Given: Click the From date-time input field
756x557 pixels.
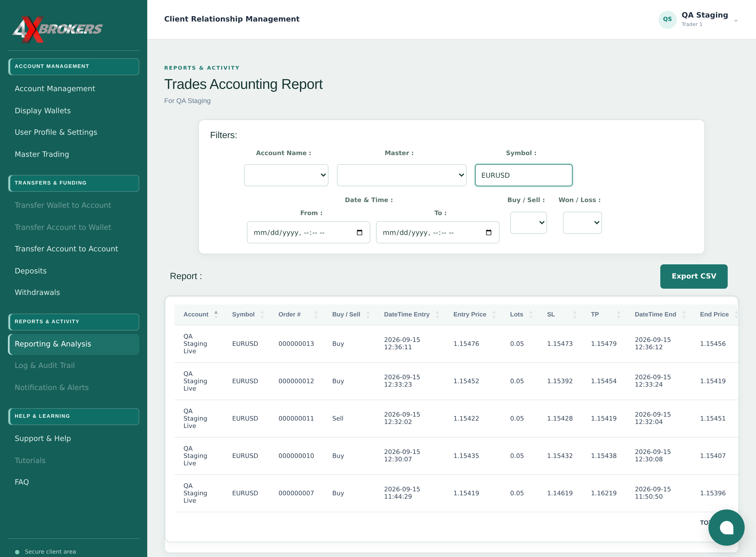Looking at the screenshot, I should (308, 232).
